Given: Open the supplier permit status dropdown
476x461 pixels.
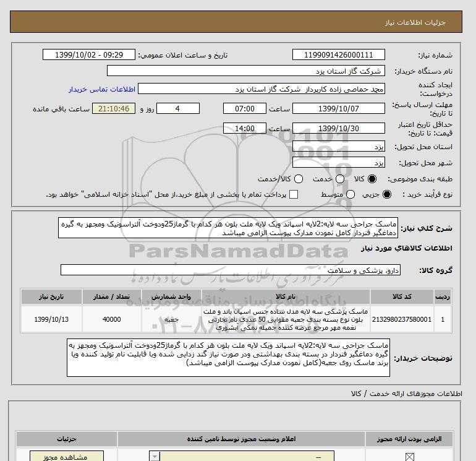Looking at the screenshot, I should coord(242,456).
